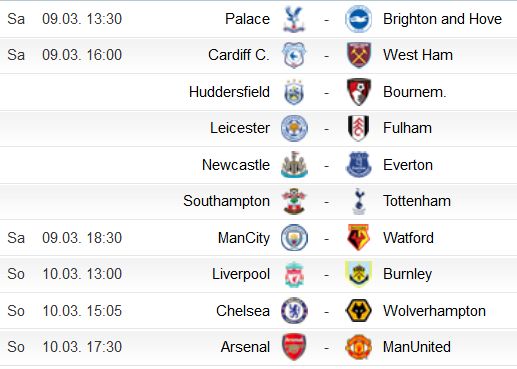Image resolution: width=517 pixels, height=369 pixels.
Task: Select the Arsenal cannon crest
Action: [294, 347]
